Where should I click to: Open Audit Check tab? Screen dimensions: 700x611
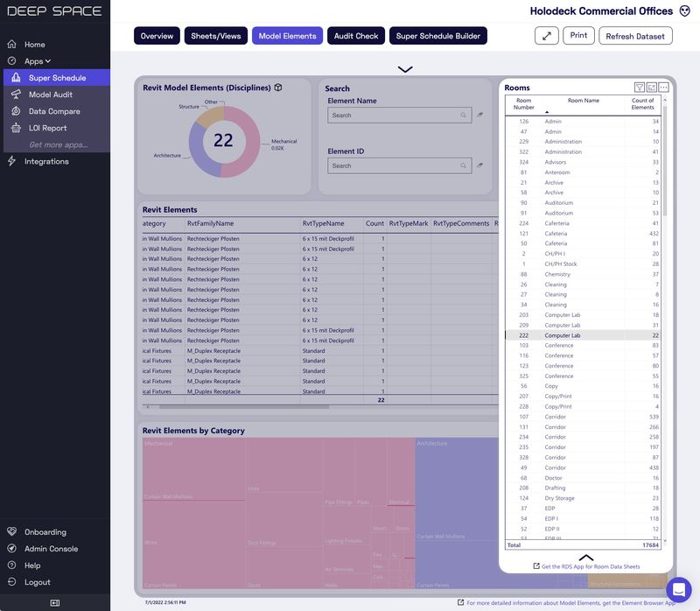pos(356,36)
